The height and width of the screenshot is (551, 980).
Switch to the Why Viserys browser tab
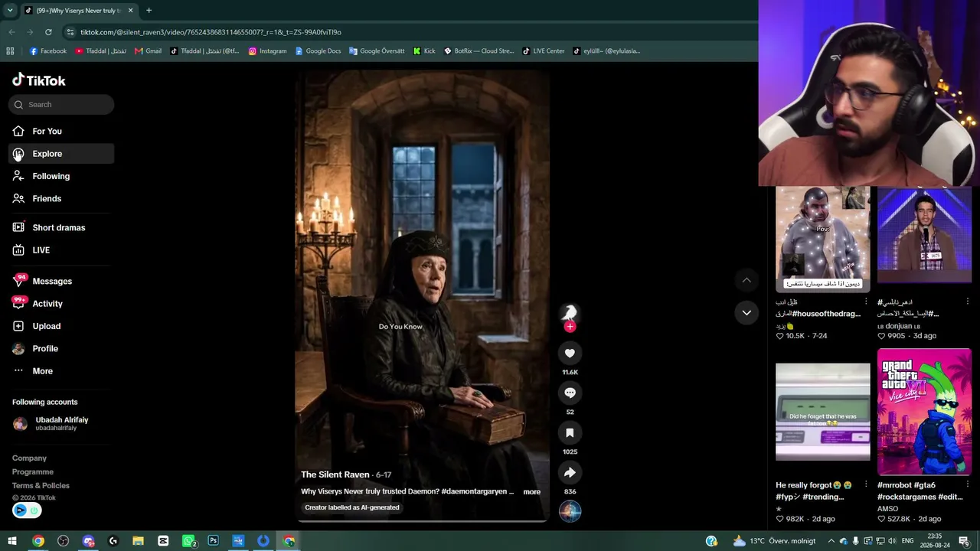coord(79,11)
